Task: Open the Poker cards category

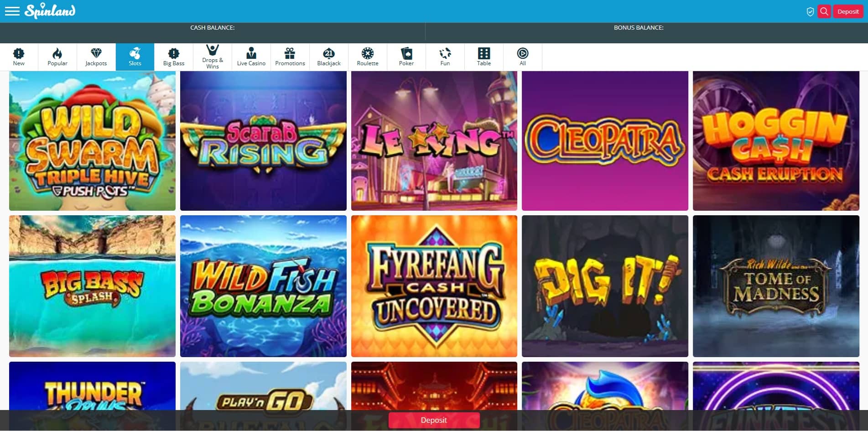Action: (x=406, y=57)
